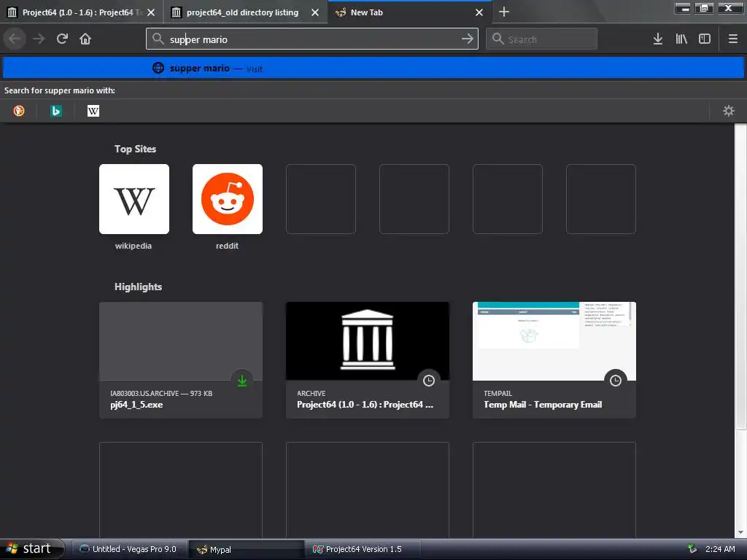Screen dimensions: 747x560
Task: Open the Reddit top site tile
Action: click(228, 199)
